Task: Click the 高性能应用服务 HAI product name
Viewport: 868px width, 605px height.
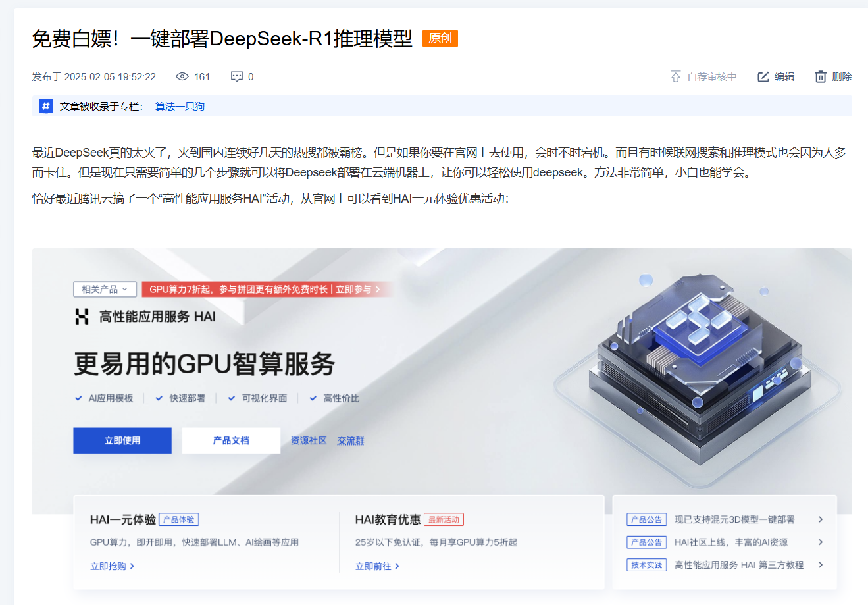Action: click(x=157, y=317)
